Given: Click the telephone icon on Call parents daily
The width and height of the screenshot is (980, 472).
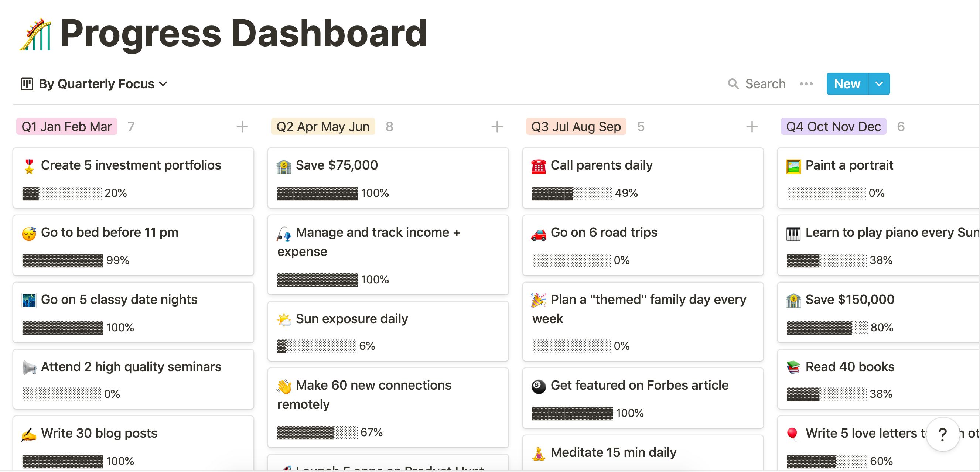Looking at the screenshot, I should click(x=538, y=166).
